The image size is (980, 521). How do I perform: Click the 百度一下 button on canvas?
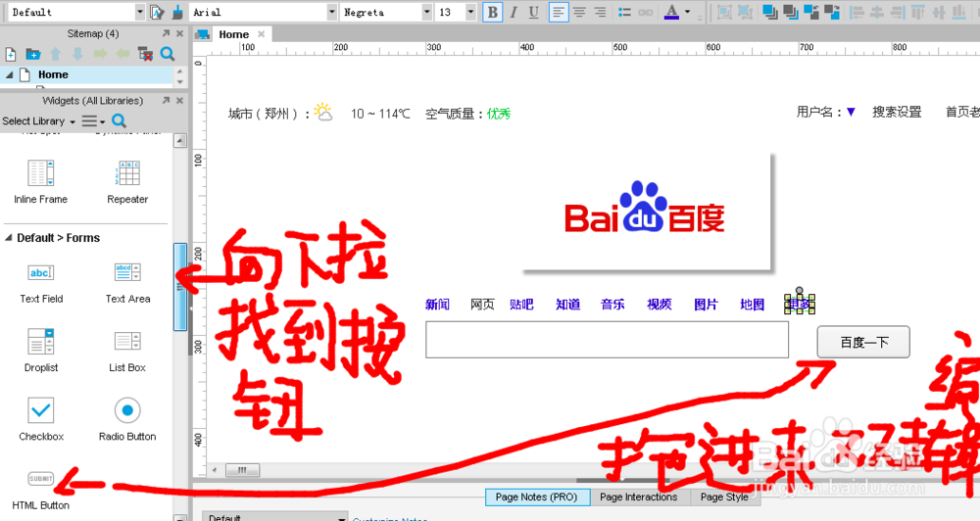click(x=863, y=342)
